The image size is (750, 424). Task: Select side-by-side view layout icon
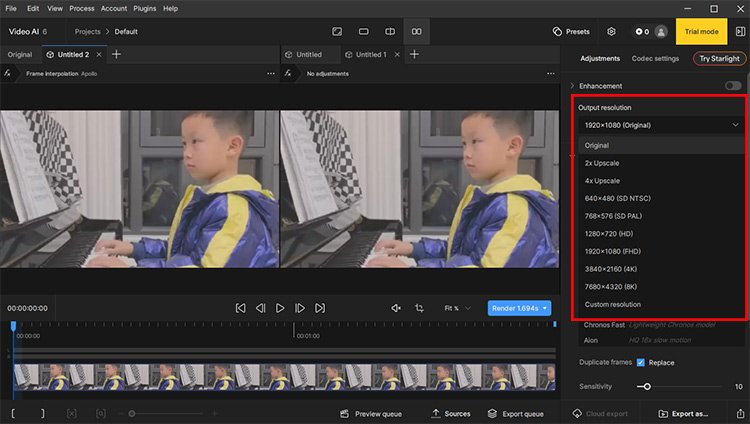pyautogui.click(x=417, y=32)
